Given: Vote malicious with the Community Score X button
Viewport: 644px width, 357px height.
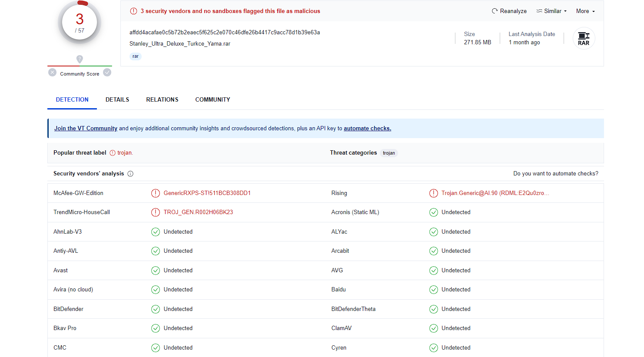Looking at the screenshot, I should 53,73.
